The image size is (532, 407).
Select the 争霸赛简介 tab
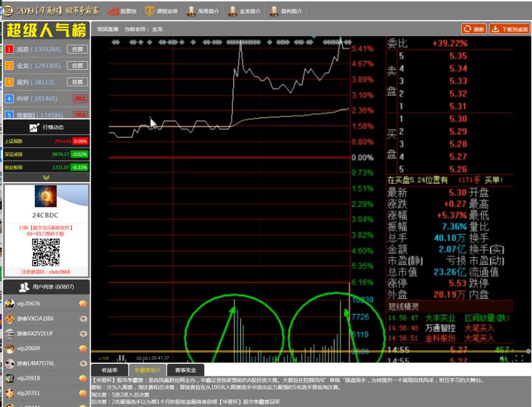click(x=147, y=370)
